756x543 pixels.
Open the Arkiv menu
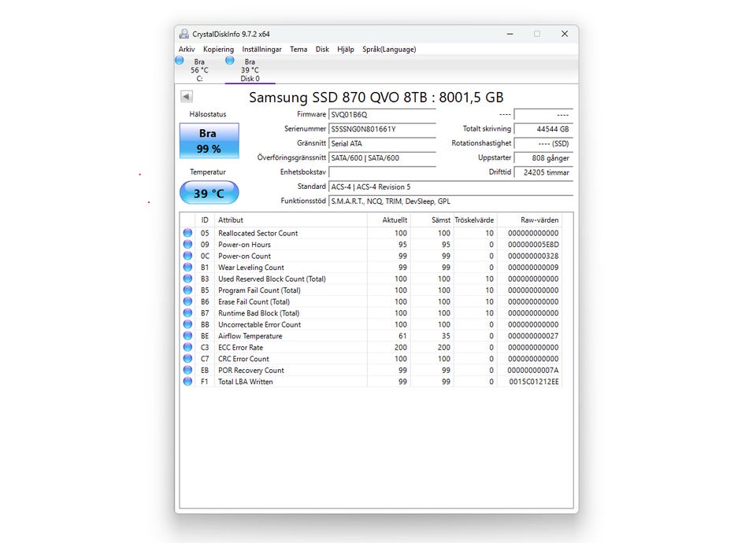tap(187, 49)
